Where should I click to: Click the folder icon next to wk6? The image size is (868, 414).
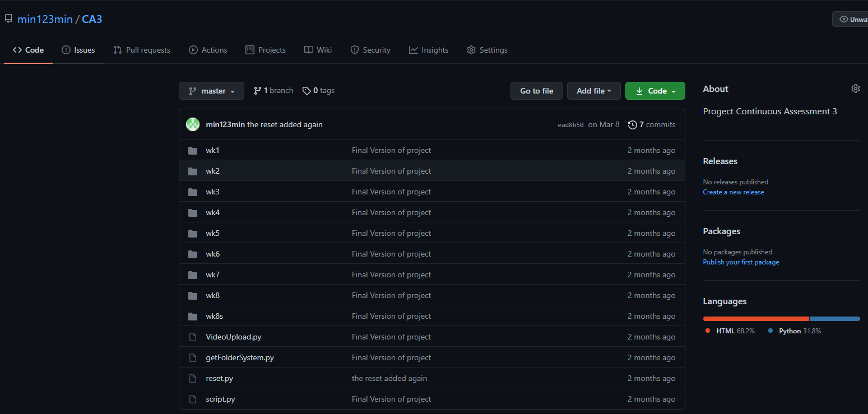[193, 254]
